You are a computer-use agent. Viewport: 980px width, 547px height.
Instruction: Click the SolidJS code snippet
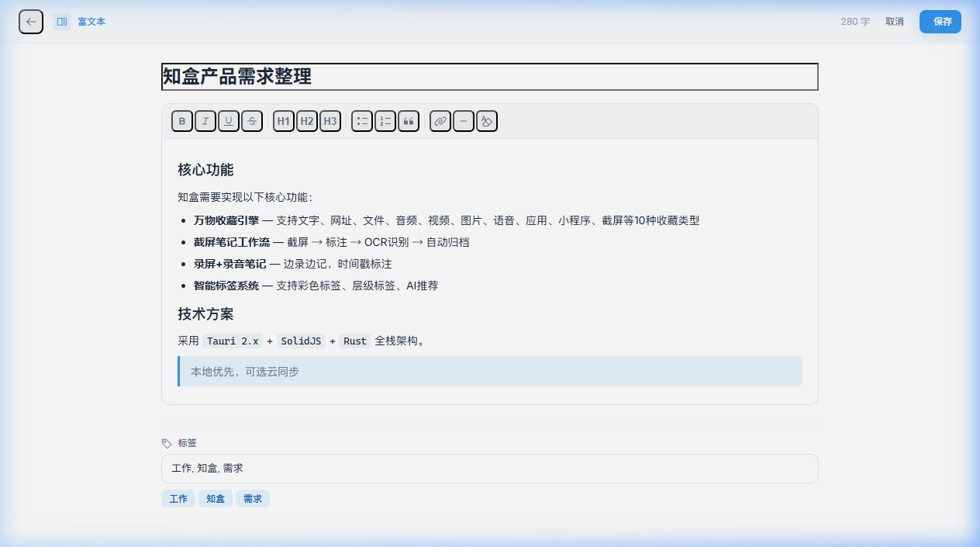click(302, 341)
